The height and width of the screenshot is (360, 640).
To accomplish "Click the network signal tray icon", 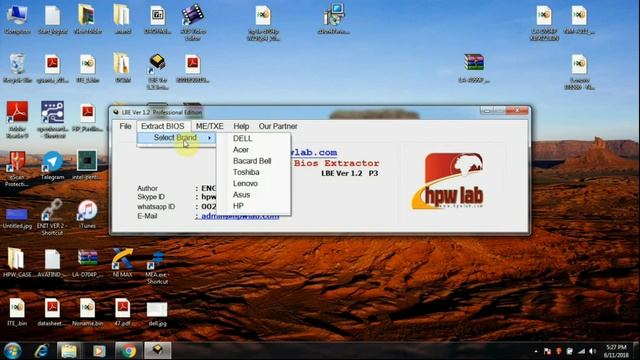I will [581, 351].
